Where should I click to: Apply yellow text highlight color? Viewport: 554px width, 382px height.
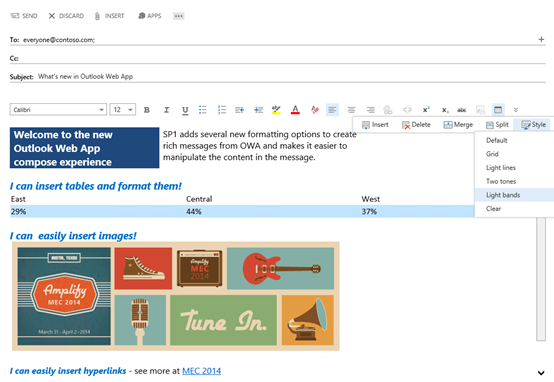tap(276, 110)
